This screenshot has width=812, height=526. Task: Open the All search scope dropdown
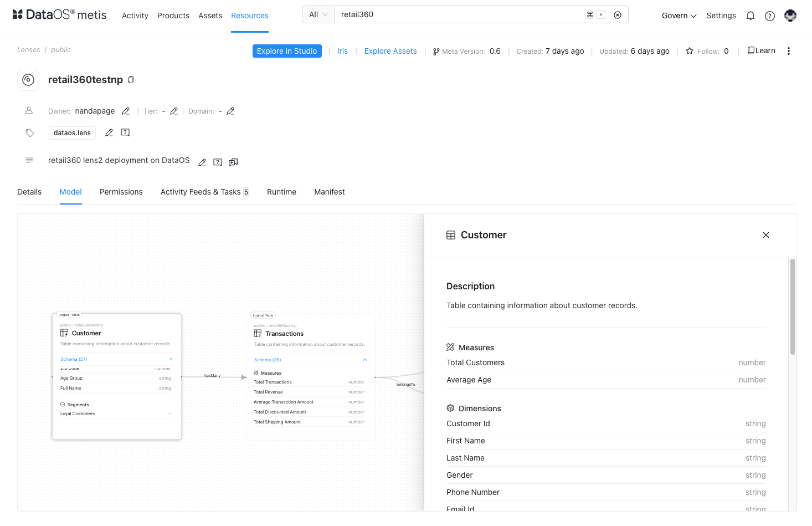pos(318,14)
